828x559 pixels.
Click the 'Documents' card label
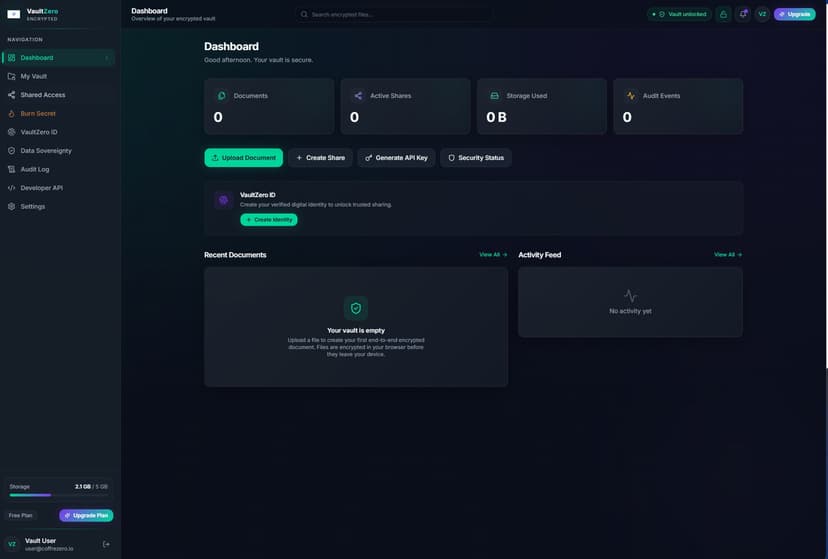point(250,96)
